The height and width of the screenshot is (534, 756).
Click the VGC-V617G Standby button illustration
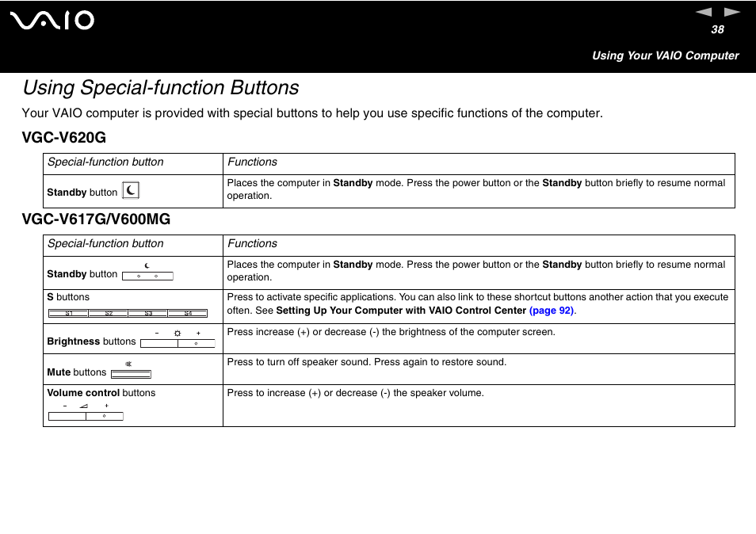[x=147, y=273]
